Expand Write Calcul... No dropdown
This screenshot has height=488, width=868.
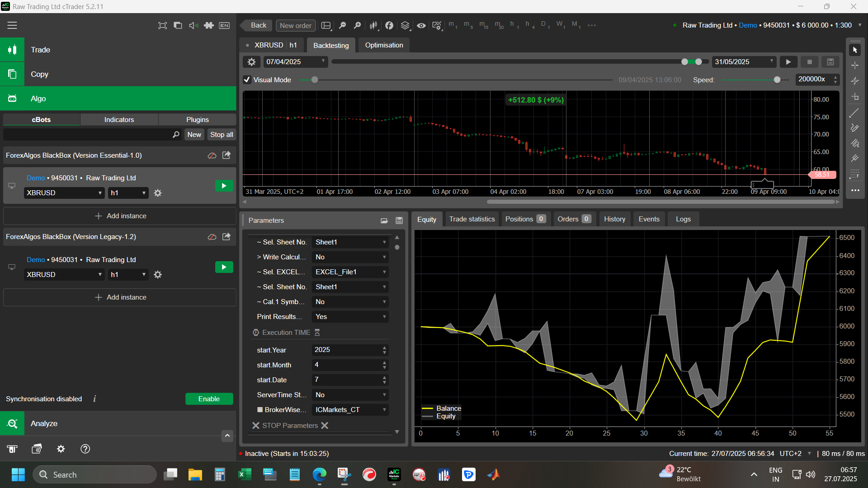tap(350, 257)
